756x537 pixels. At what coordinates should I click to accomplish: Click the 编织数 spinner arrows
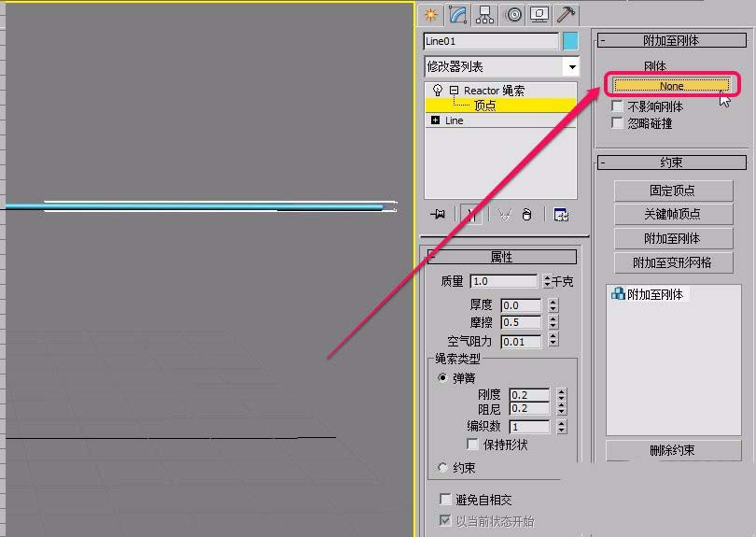click(561, 427)
